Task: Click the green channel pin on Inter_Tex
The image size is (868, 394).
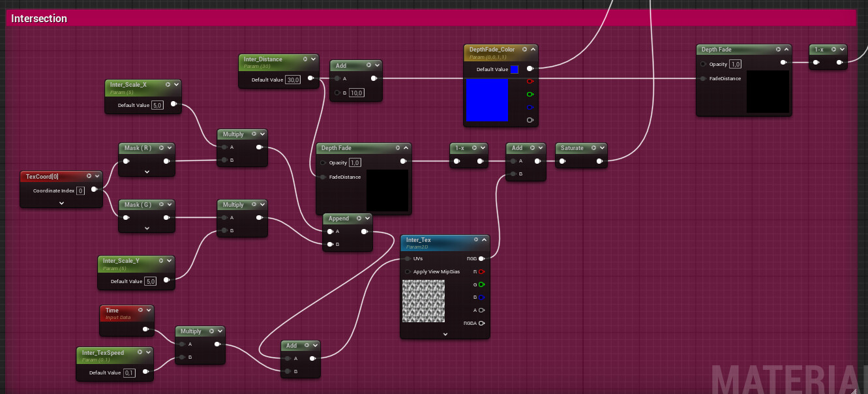Action: click(x=481, y=284)
